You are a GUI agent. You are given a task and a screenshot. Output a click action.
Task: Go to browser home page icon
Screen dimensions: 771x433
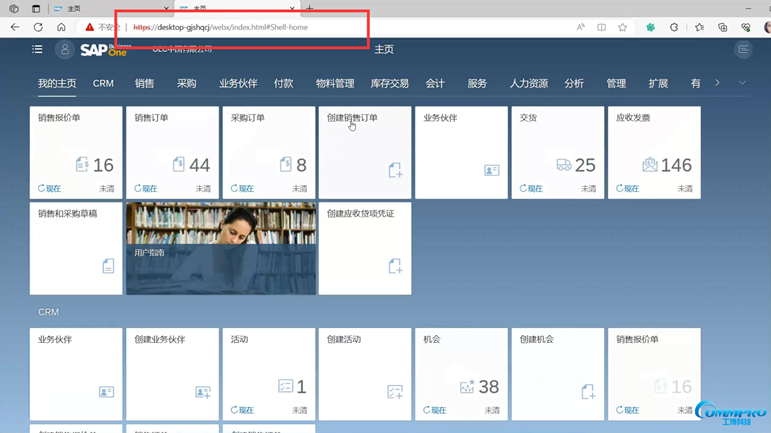click(x=61, y=27)
